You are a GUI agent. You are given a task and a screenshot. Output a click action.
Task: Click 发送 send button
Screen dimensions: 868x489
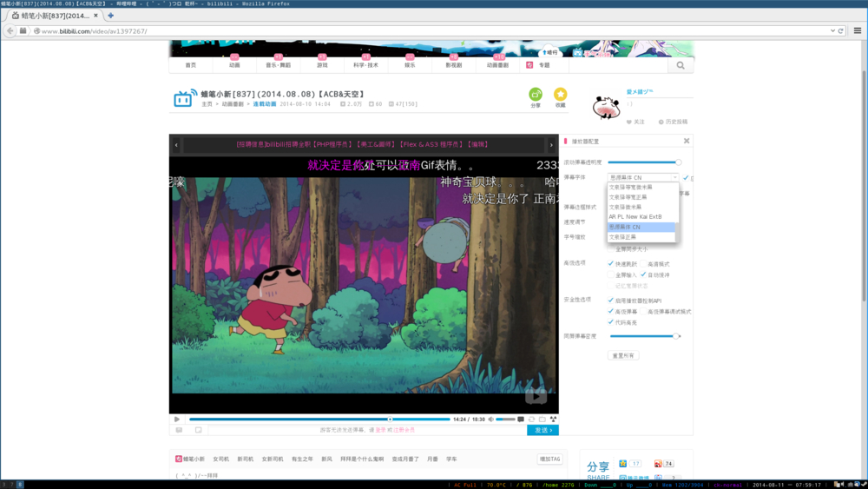point(542,430)
